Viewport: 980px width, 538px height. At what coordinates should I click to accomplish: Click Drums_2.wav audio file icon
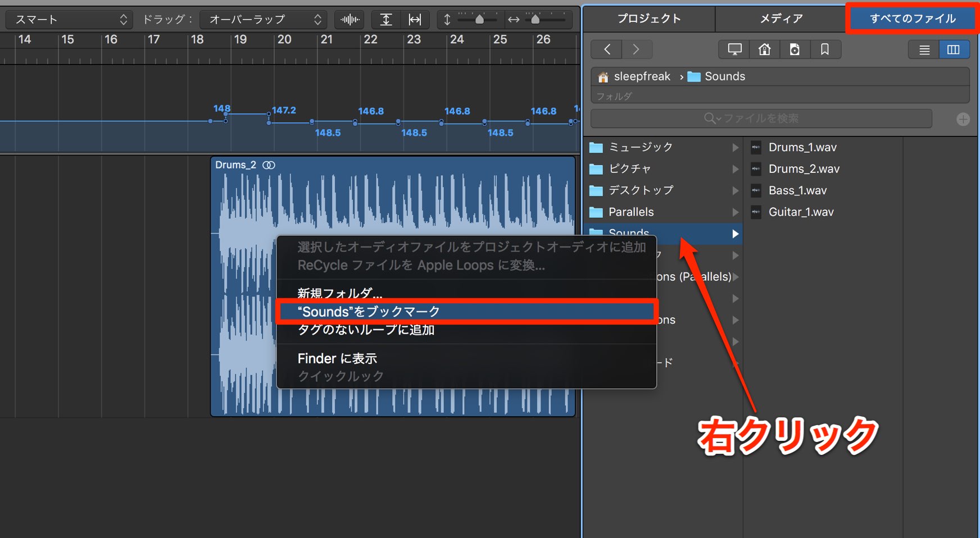(x=756, y=169)
